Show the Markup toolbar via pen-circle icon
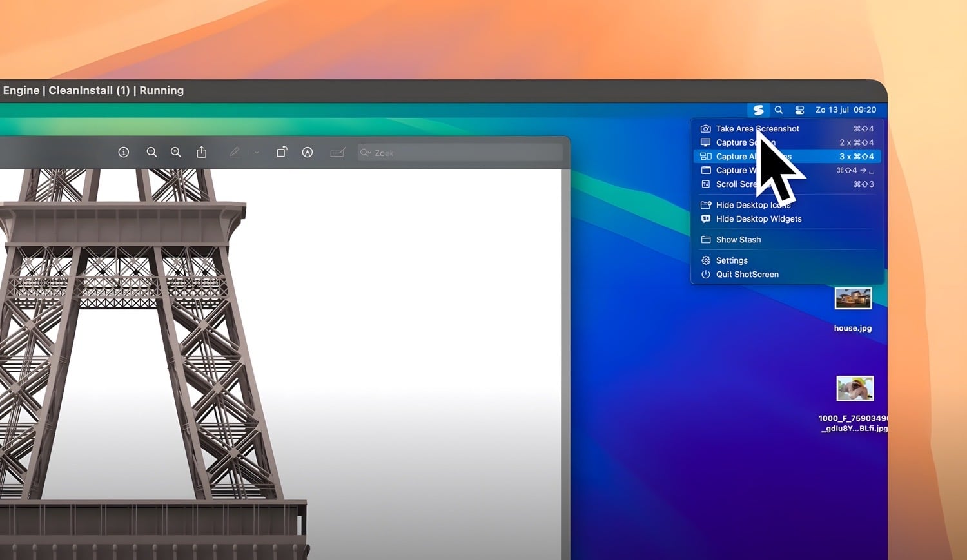The width and height of the screenshot is (967, 560). pos(308,152)
